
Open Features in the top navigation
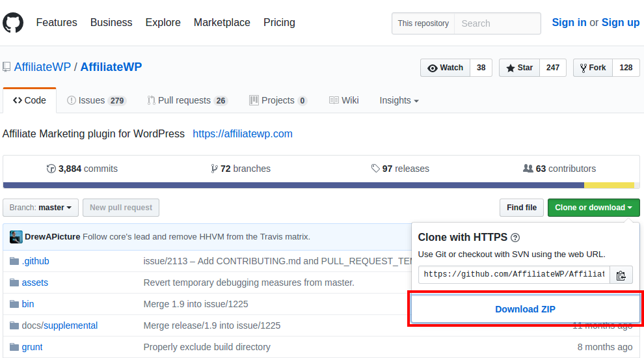[x=57, y=23]
